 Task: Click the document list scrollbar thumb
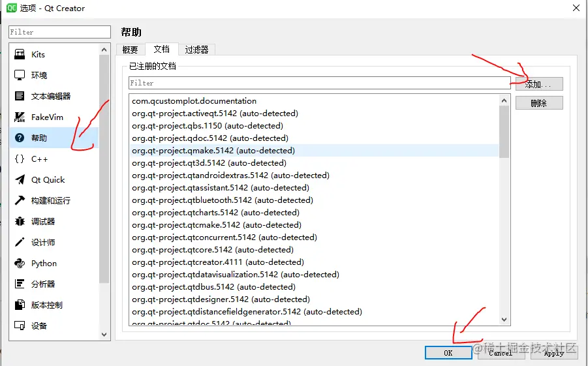click(504, 132)
